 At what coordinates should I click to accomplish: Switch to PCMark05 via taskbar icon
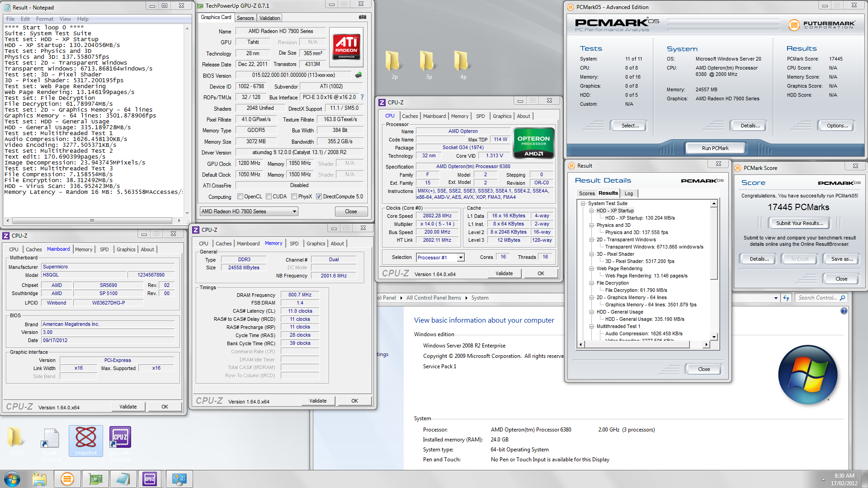tap(67, 479)
